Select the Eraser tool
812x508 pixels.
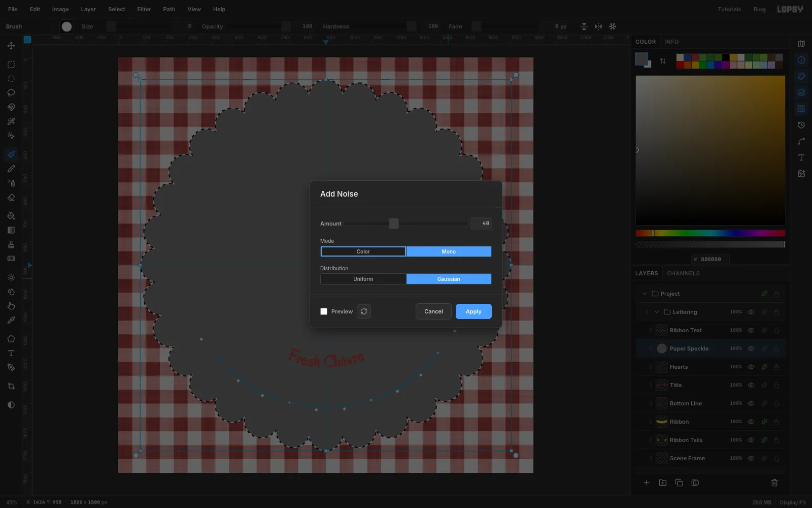tap(11, 197)
